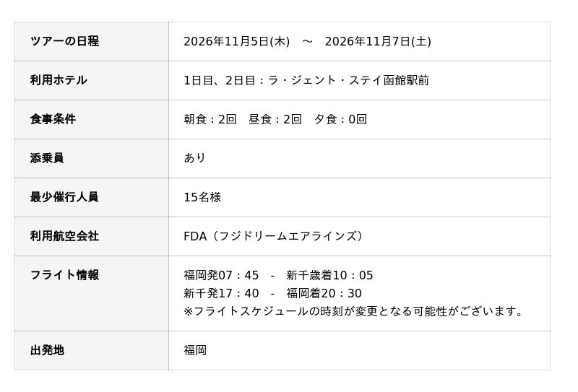This screenshot has height=392, width=578.
Task: Click the 福岡 departure value
Action: point(195,350)
